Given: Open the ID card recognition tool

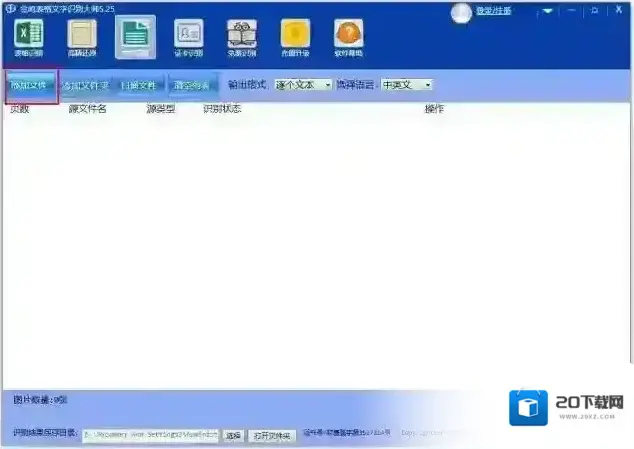Looking at the screenshot, I should pyautogui.click(x=189, y=38).
